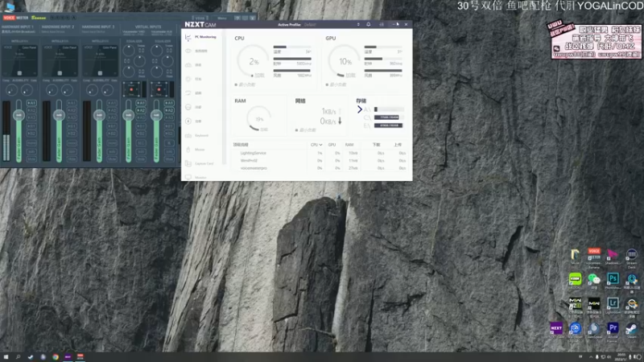This screenshot has height=362, width=644.
Task: Switch to NZXT CAM taskbar button
Action: click(68, 357)
